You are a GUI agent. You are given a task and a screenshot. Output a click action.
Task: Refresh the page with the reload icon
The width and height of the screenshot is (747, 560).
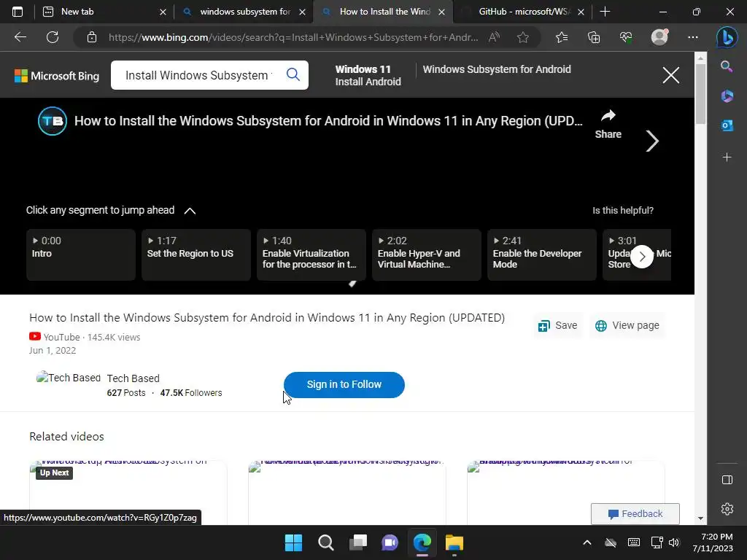click(x=53, y=37)
